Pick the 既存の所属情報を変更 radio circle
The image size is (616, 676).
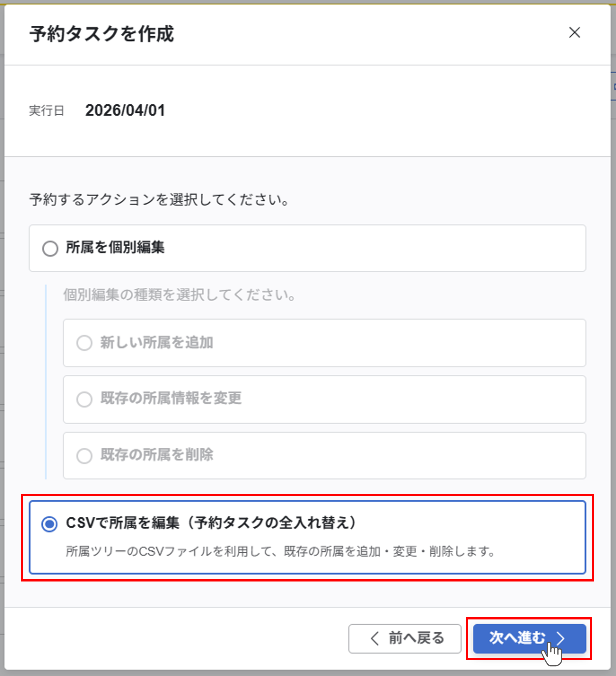tap(84, 399)
